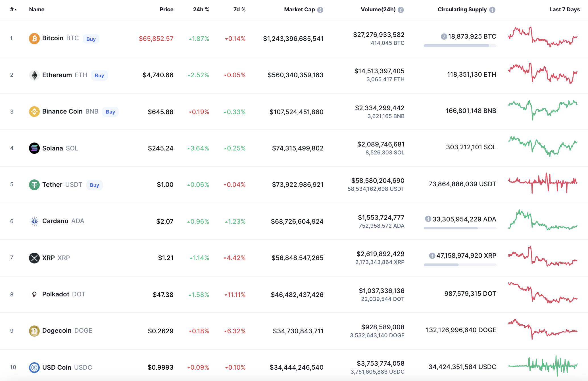The image size is (588, 381).
Task: Open Binance Coin 7-day sparkline chart
Action: 543,110
